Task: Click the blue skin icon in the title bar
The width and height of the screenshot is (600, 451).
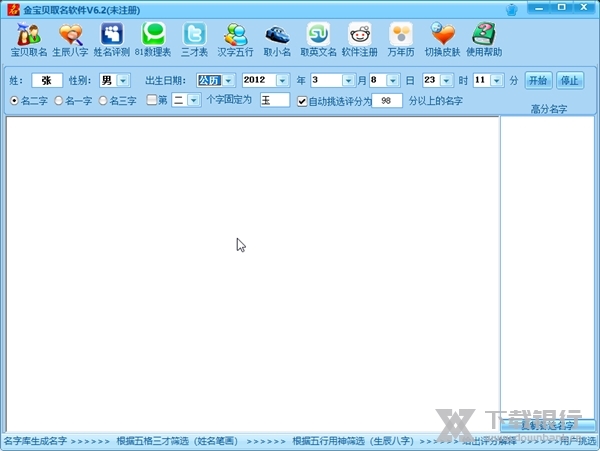Action: pyautogui.click(x=512, y=10)
